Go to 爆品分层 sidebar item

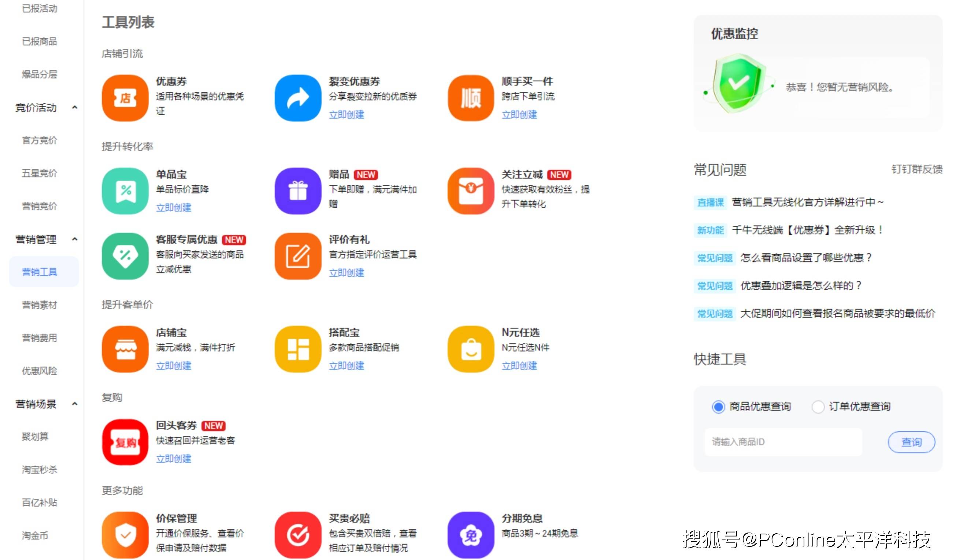click(40, 74)
